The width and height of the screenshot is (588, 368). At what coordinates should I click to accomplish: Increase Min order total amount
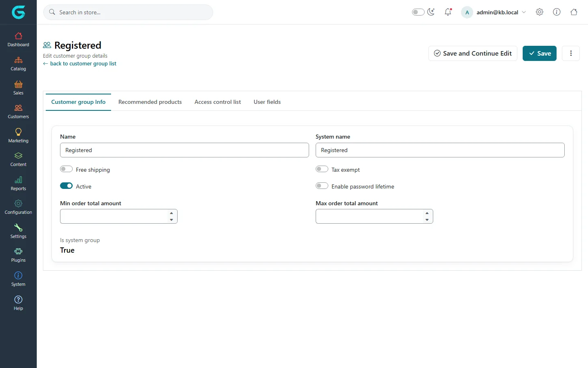point(171,213)
